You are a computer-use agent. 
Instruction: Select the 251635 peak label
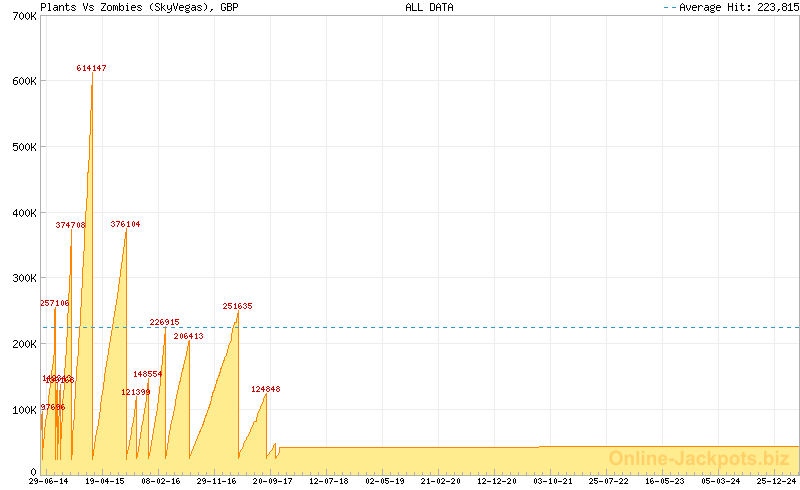(237, 306)
